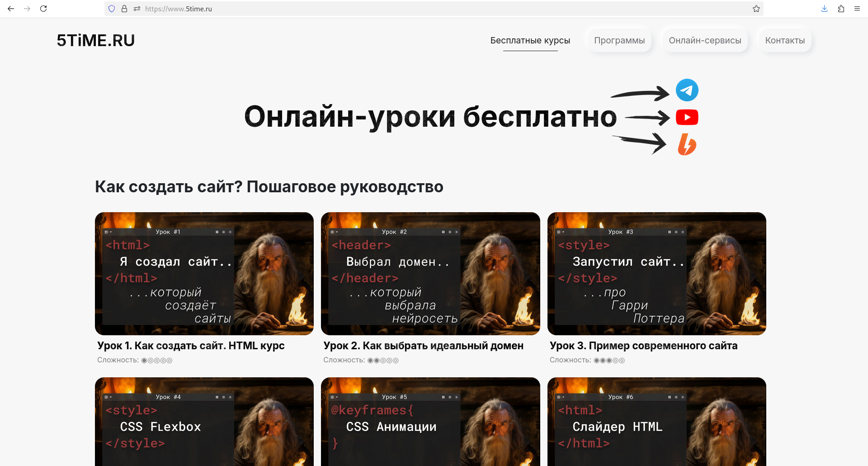This screenshot has width=868, height=466.
Task: Click difficulty rating under Урок 2
Action: pyautogui.click(x=361, y=360)
